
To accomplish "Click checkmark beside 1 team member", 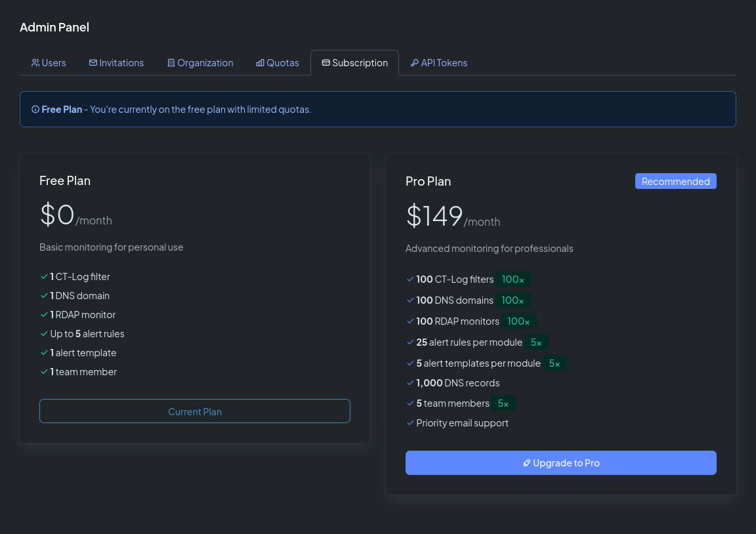I will (44, 371).
